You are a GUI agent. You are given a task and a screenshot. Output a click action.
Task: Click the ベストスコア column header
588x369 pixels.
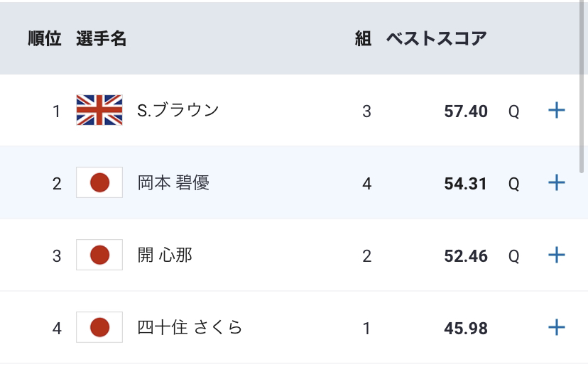click(x=437, y=38)
